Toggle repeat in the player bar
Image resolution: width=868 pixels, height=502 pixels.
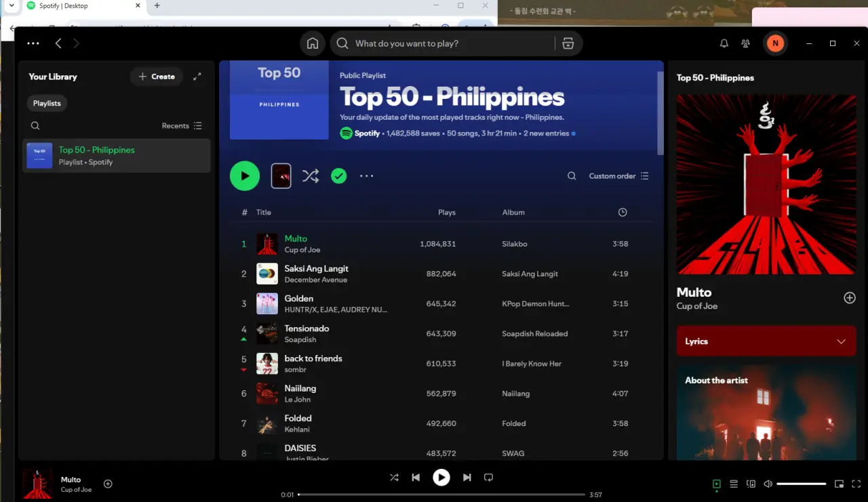tap(488, 478)
